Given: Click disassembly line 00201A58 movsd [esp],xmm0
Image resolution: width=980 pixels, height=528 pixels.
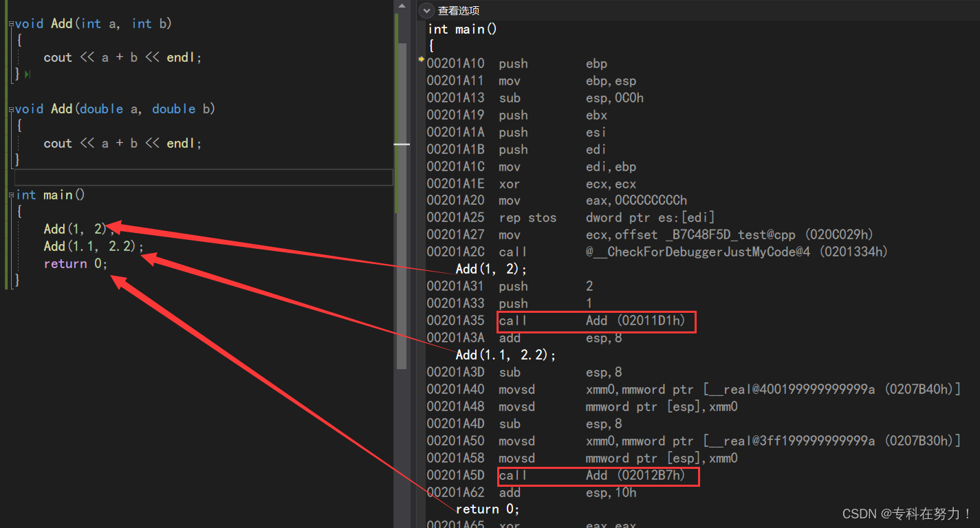Looking at the screenshot, I should pyautogui.click(x=582, y=459).
